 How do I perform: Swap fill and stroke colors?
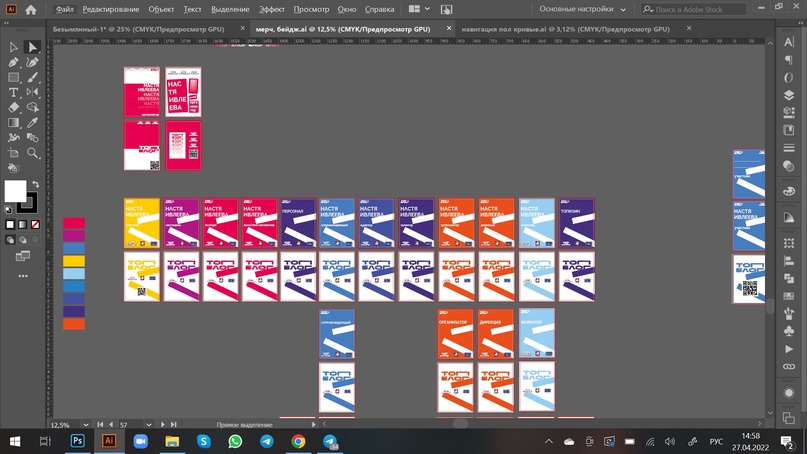pyautogui.click(x=34, y=185)
